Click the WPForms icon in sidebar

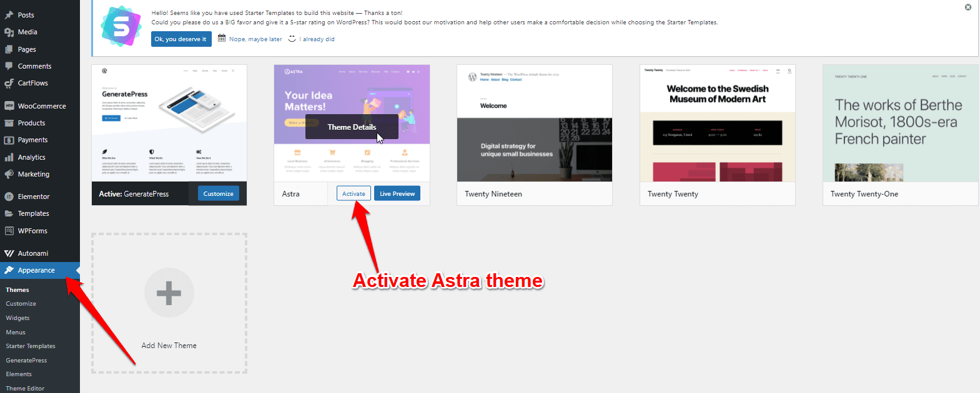click(9, 231)
